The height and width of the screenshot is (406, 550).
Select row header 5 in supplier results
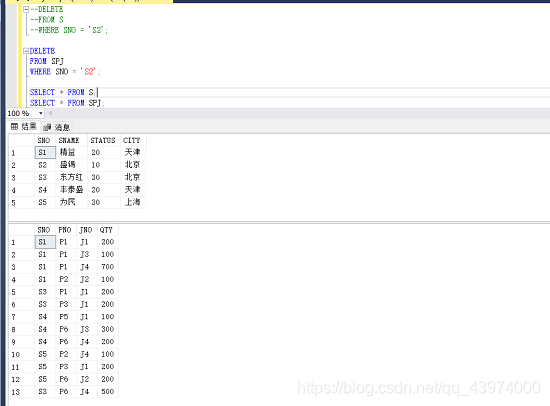[x=21, y=202]
